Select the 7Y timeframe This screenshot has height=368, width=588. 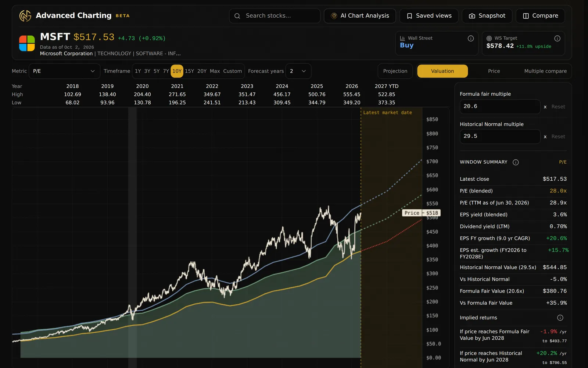[x=166, y=71]
